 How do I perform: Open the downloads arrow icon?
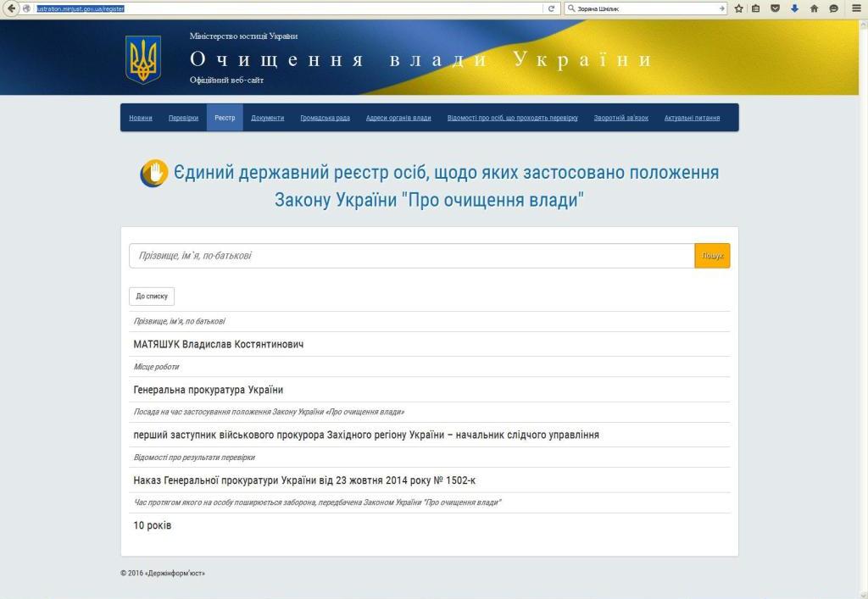click(794, 8)
